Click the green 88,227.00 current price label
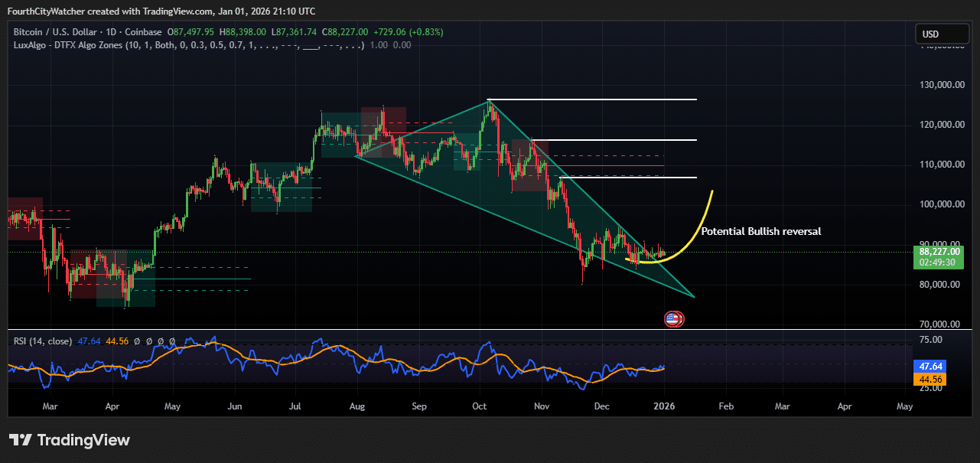The height and width of the screenshot is (463, 980). (940, 251)
